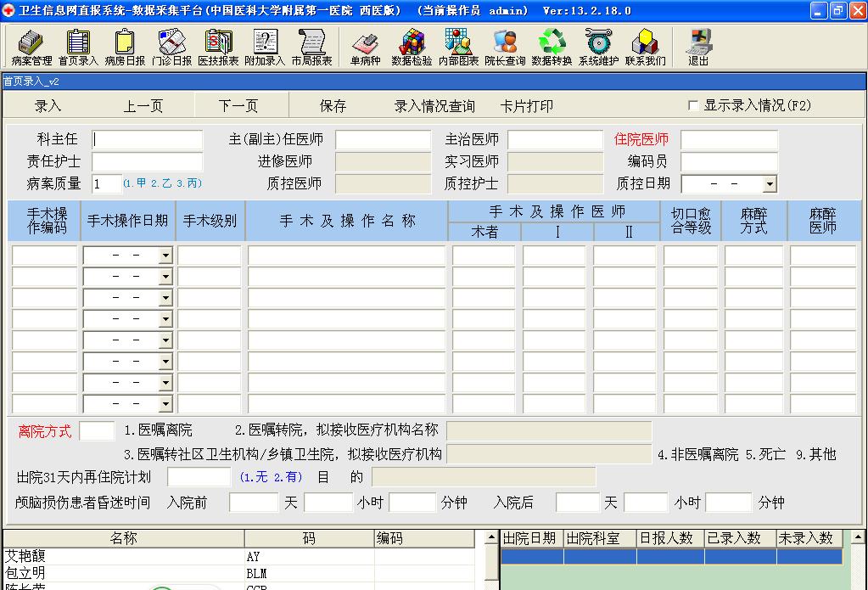The height and width of the screenshot is (590, 868).
Task: Open the 医技报表 report icon
Action: tap(218, 47)
